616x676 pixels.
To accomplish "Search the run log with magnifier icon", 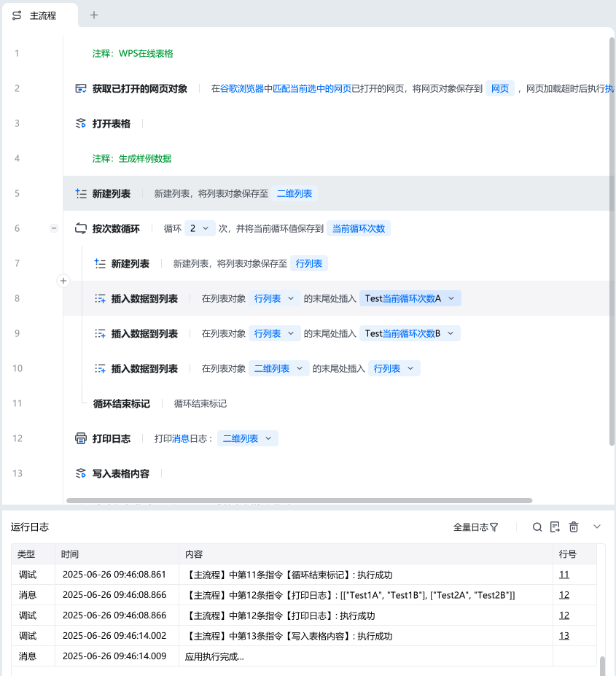I will click(x=537, y=527).
